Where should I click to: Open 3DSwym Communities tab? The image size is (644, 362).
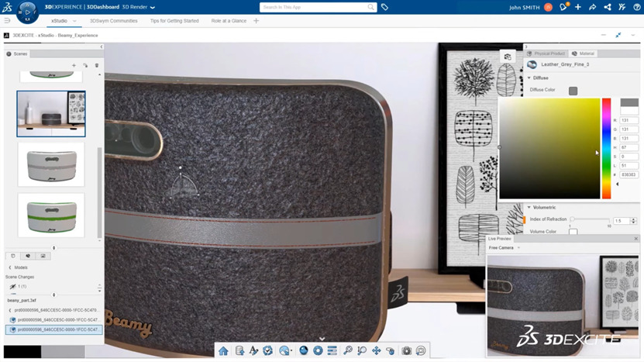(x=114, y=21)
